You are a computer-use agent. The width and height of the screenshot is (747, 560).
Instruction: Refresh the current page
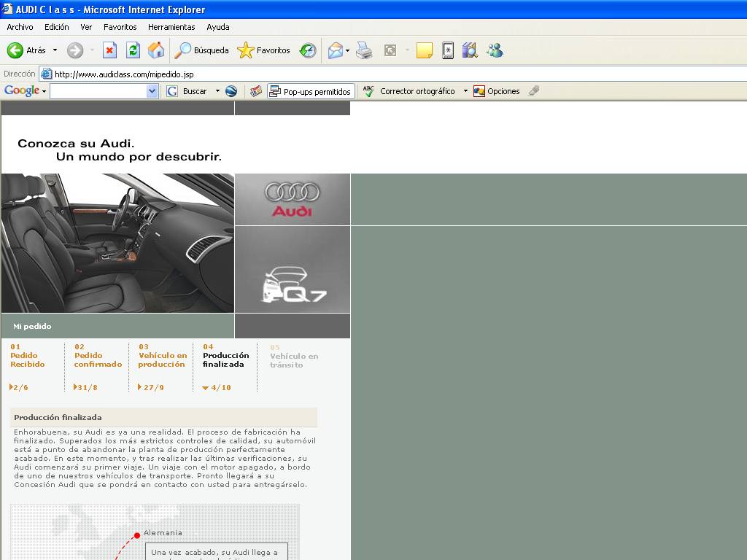point(133,50)
